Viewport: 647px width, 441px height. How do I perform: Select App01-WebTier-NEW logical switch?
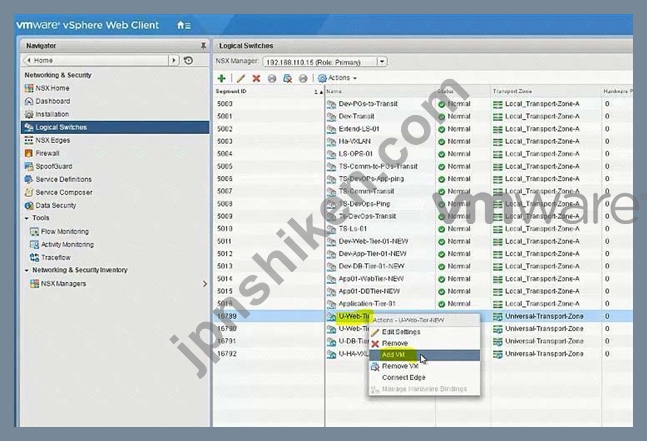coord(371,279)
